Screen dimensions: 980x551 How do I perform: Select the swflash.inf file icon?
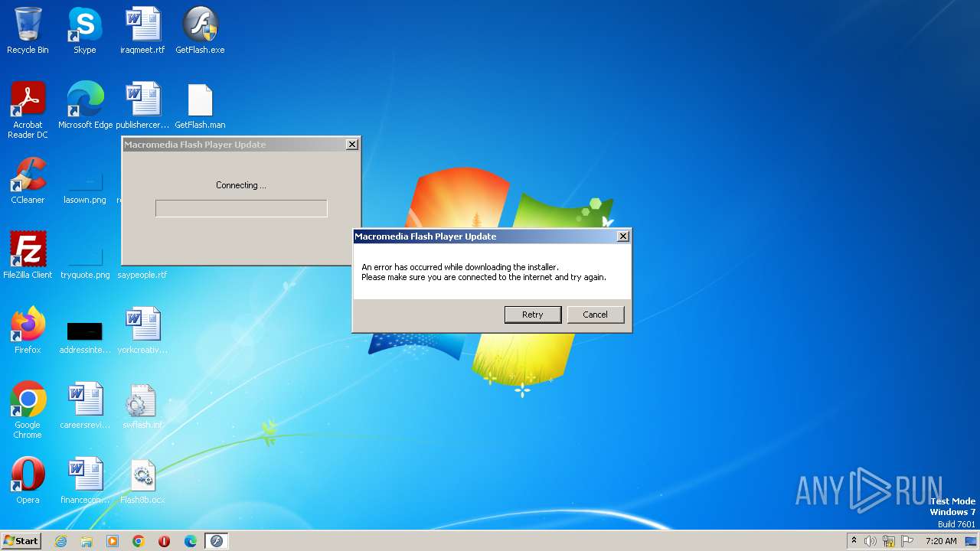pos(142,406)
